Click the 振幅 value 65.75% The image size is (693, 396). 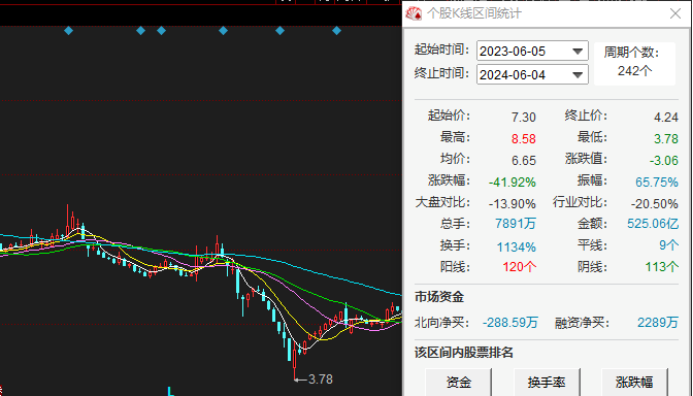click(x=657, y=182)
